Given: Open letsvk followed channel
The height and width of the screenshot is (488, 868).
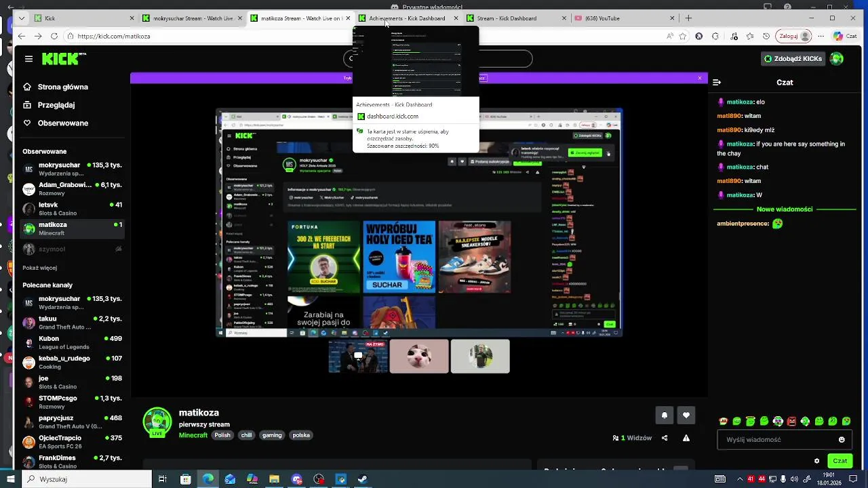Looking at the screenshot, I should click(x=71, y=209).
